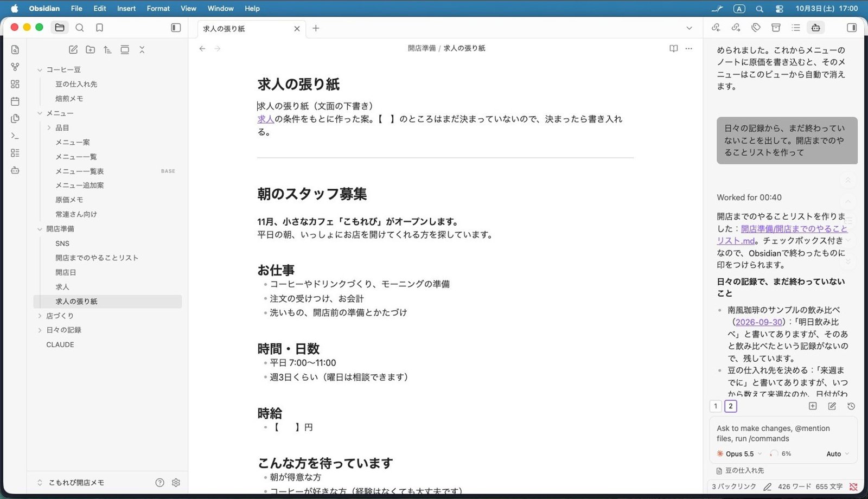Viewport: 868px width, 499px height.
Task: Open chat history clock icon
Action: [x=851, y=406]
